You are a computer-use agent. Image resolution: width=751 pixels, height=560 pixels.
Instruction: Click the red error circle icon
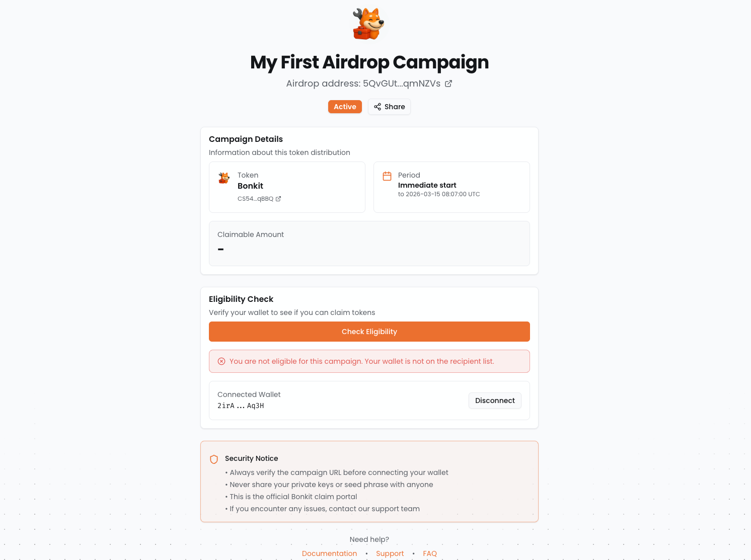(x=221, y=361)
